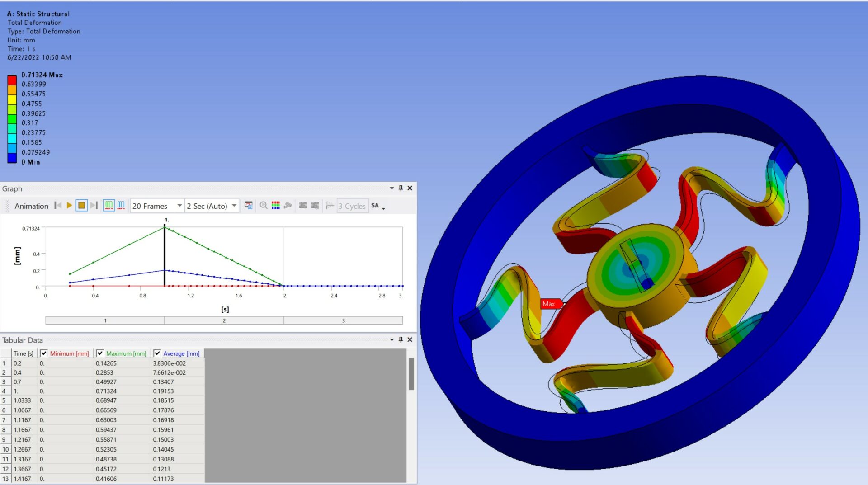Collapse the Tabular Data panel
This screenshot has height=485, width=868.
[x=391, y=339]
